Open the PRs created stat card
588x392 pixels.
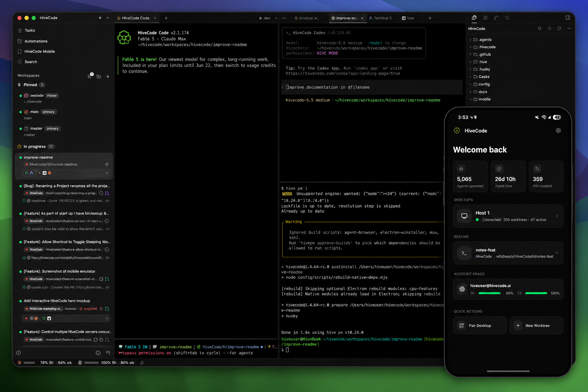546,176
